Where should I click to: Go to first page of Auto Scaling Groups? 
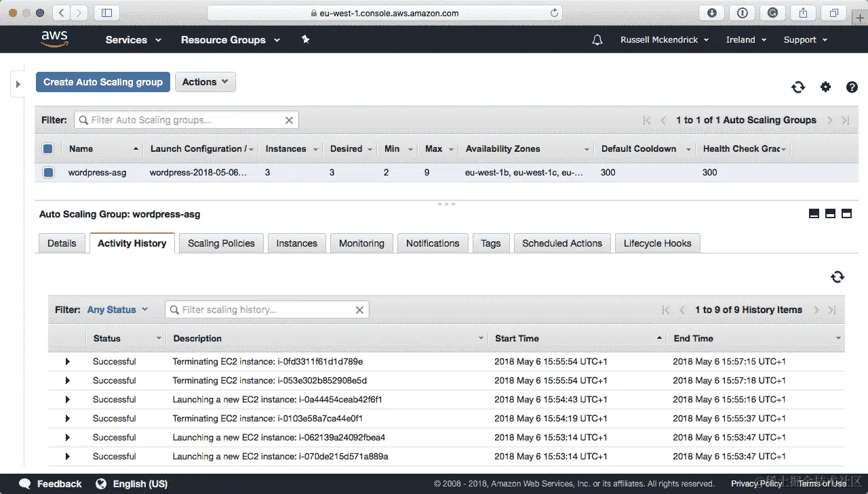tap(647, 120)
